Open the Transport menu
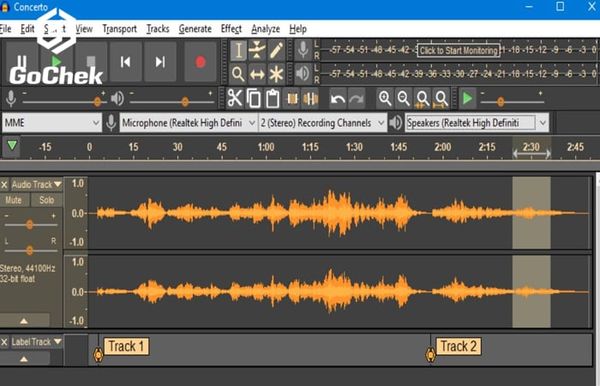This screenshot has width=600, height=386. [119, 29]
